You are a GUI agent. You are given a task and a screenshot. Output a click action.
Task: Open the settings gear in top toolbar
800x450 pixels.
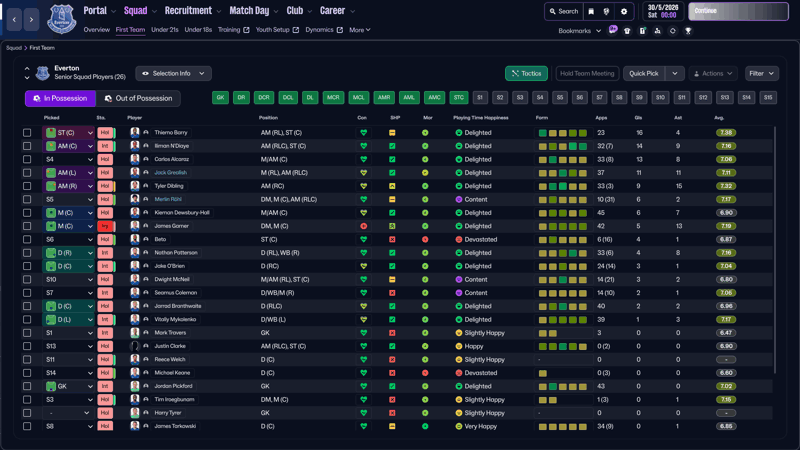623,11
